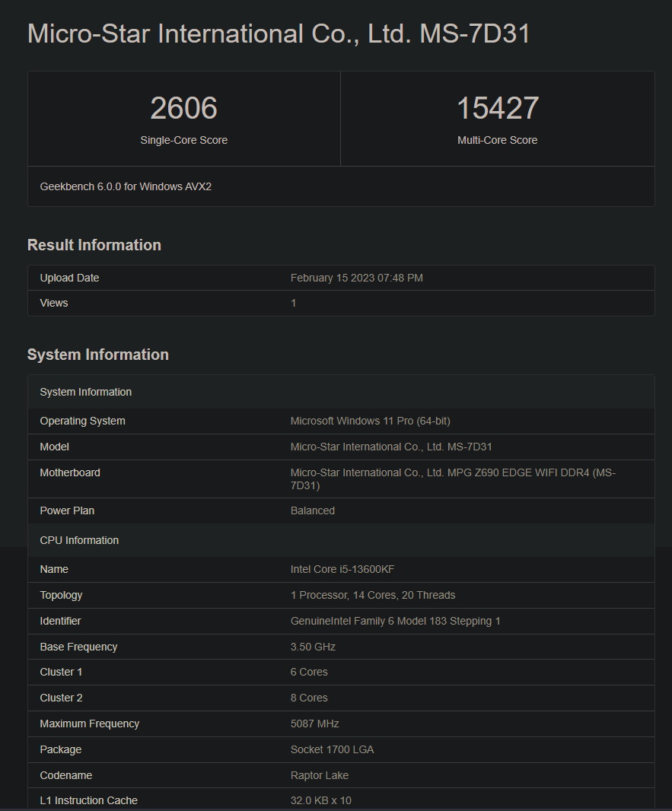Click the Cluster 2 label
The width and height of the screenshot is (672, 811).
tap(61, 698)
